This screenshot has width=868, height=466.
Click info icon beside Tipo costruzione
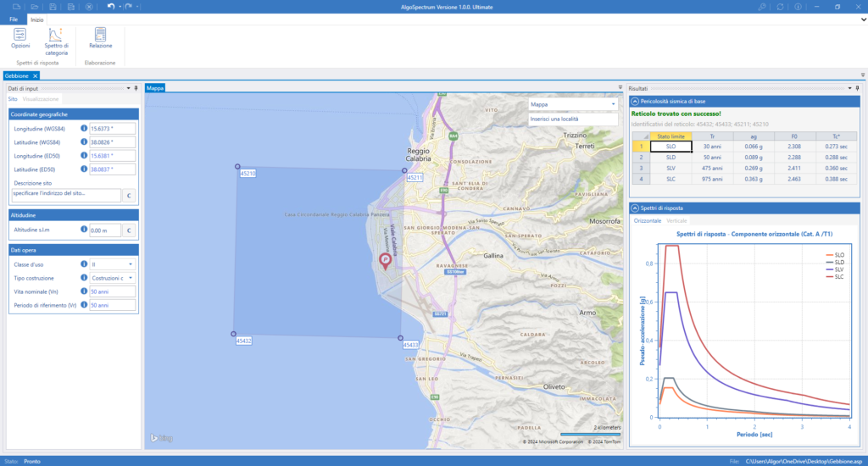coord(84,278)
